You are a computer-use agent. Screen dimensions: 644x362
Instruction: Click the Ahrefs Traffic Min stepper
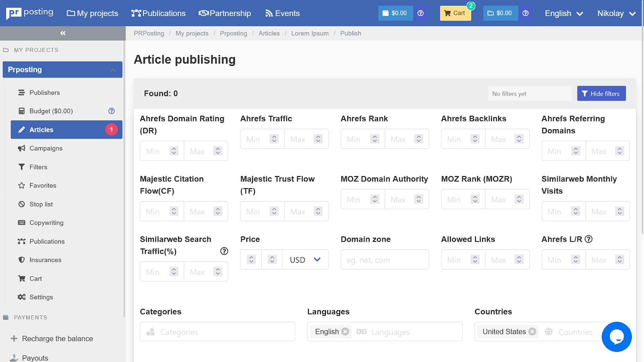click(274, 139)
